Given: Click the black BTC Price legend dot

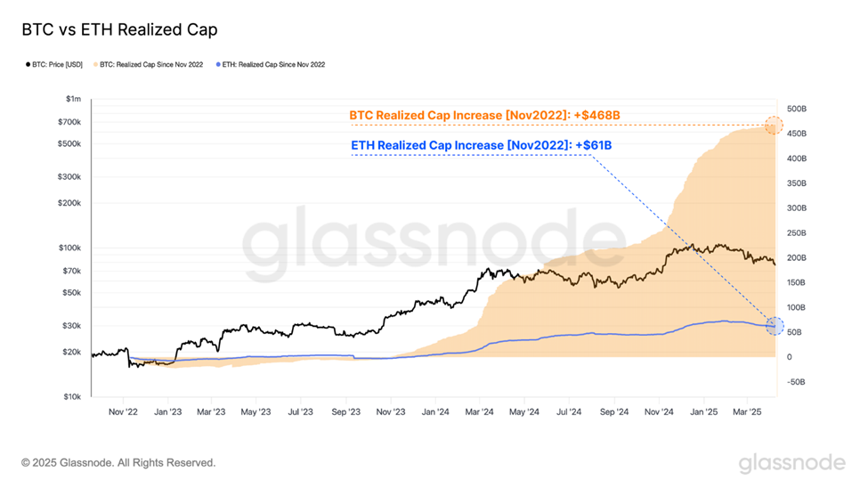Looking at the screenshot, I should 28,65.
